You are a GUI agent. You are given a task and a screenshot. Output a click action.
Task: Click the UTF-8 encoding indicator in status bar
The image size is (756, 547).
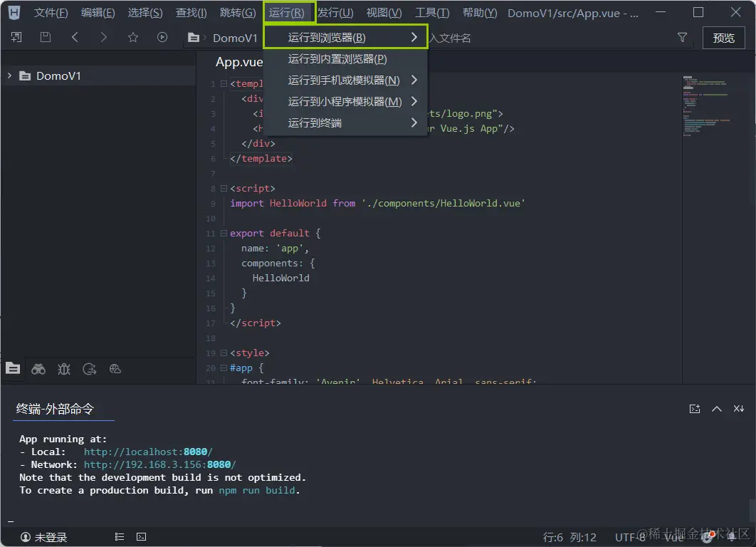(630, 537)
